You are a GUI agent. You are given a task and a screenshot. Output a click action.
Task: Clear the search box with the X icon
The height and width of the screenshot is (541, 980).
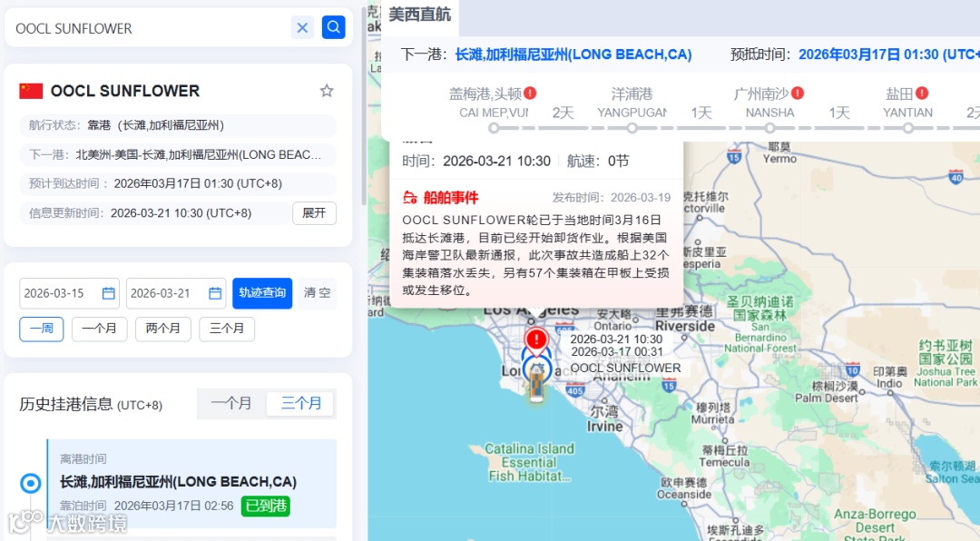click(x=302, y=27)
